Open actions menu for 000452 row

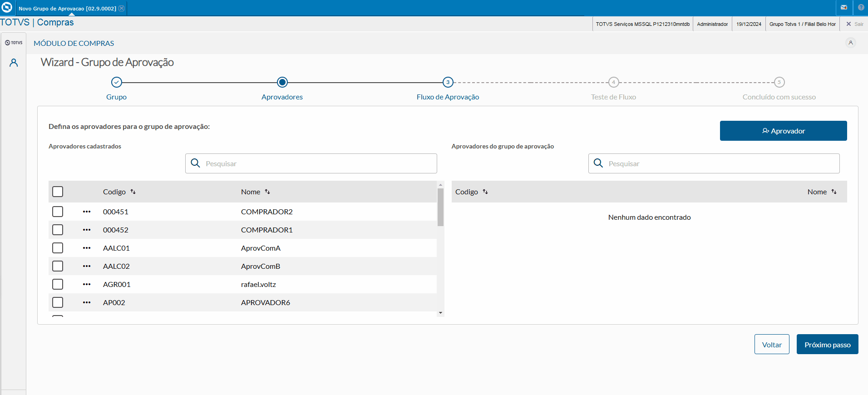point(87,230)
